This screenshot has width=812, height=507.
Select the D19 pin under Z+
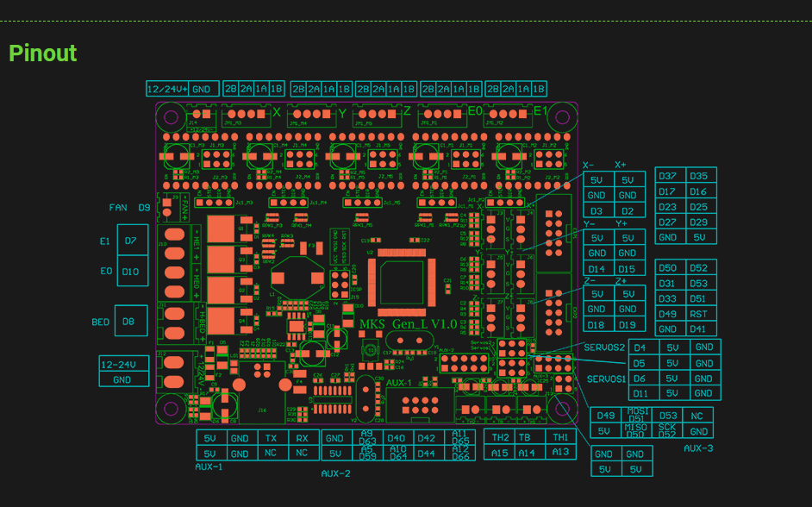(x=627, y=325)
